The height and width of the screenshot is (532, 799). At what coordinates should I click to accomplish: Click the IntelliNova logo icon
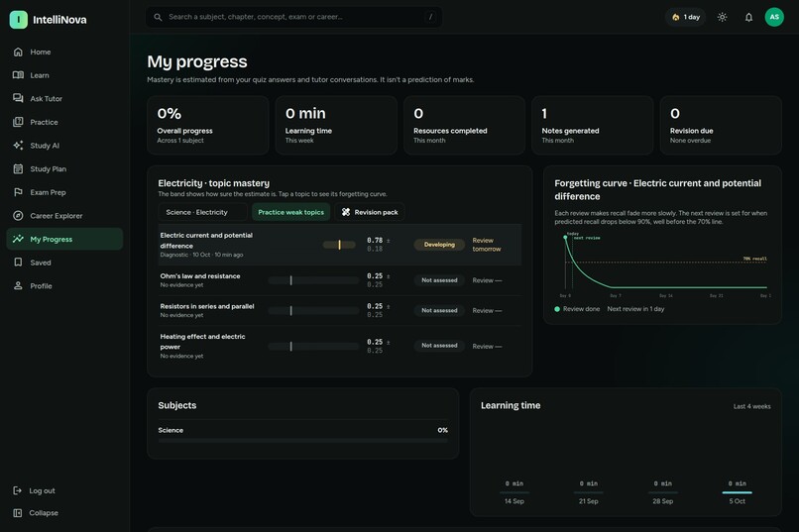coord(19,20)
